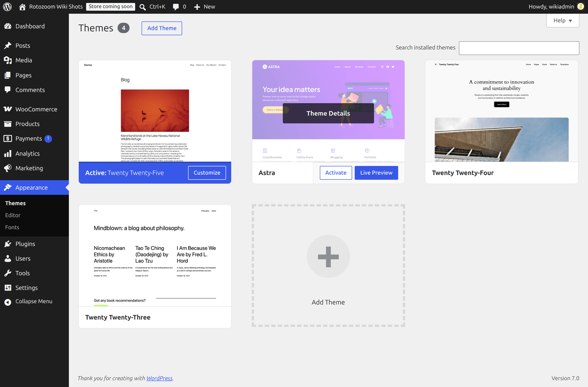The width and height of the screenshot is (588, 387).
Task: Click the Pages icon in the sidebar
Action: (8, 75)
